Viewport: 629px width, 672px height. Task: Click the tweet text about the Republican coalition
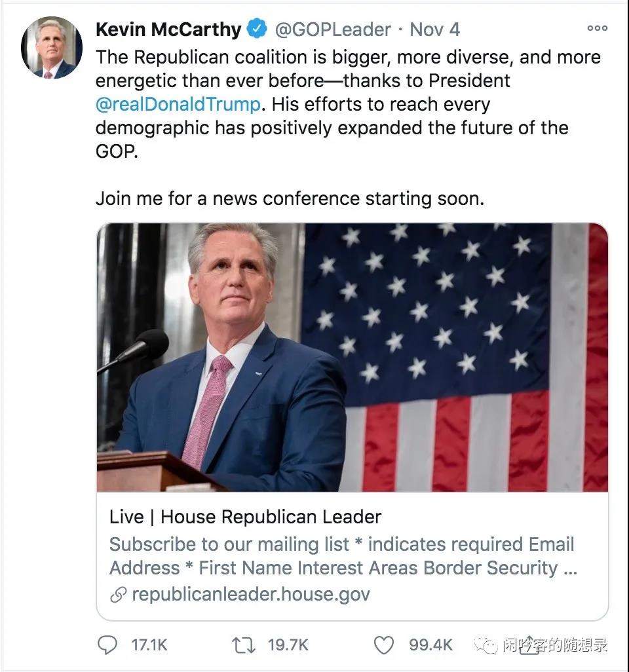pos(347,92)
